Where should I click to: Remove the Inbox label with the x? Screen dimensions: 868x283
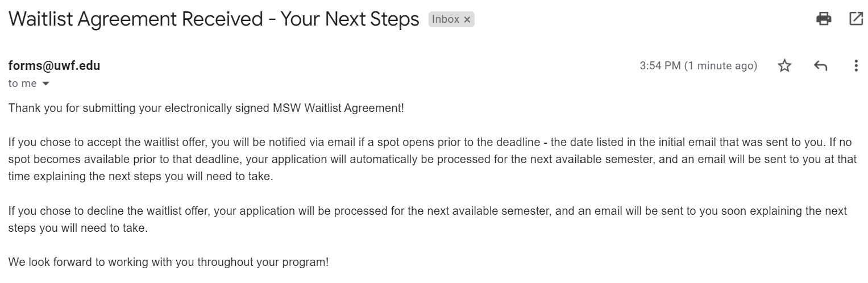pos(467,19)
